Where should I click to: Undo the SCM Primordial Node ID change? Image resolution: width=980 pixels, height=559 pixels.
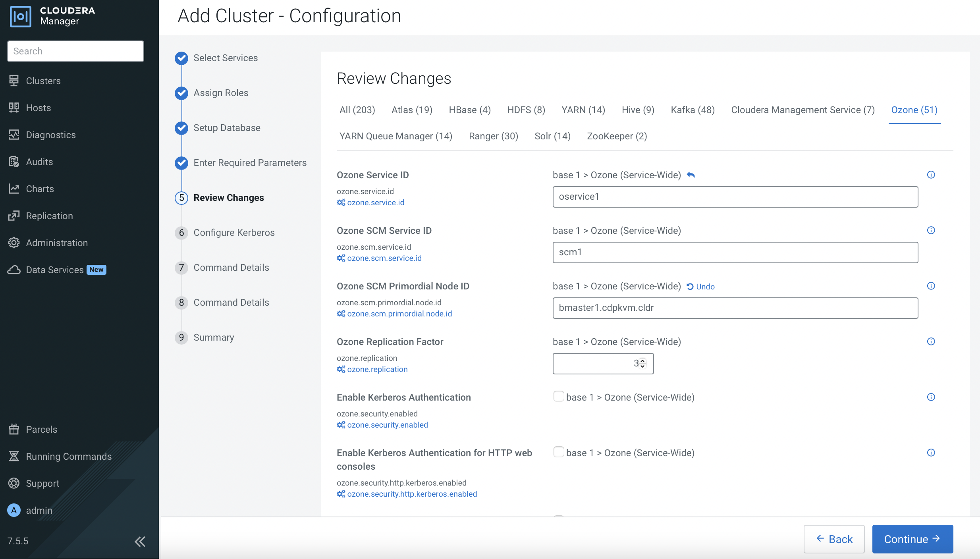(x=701, y=287)
